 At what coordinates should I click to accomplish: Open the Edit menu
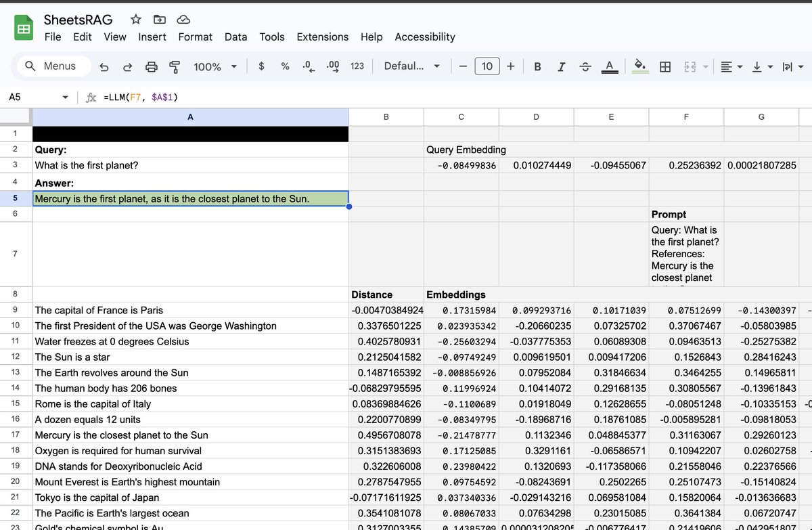point(83,37)
